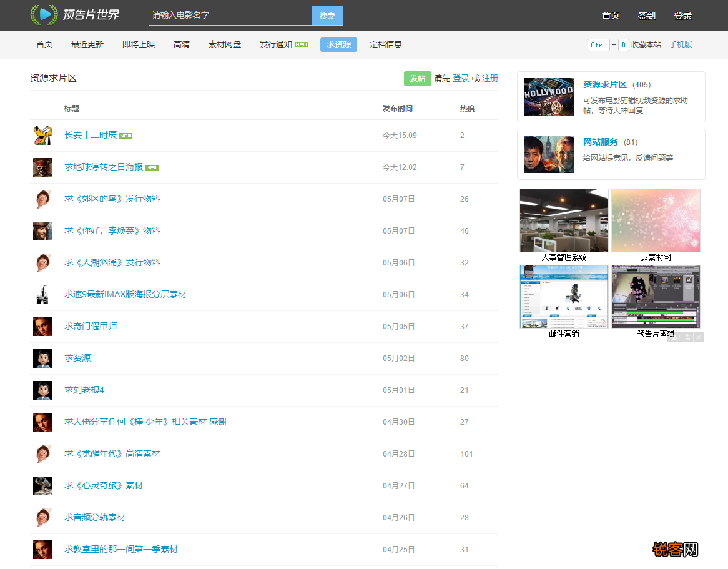
Task: Click avatar beside 求《郊区的鸟》发行物料
Action: [42, 199]
